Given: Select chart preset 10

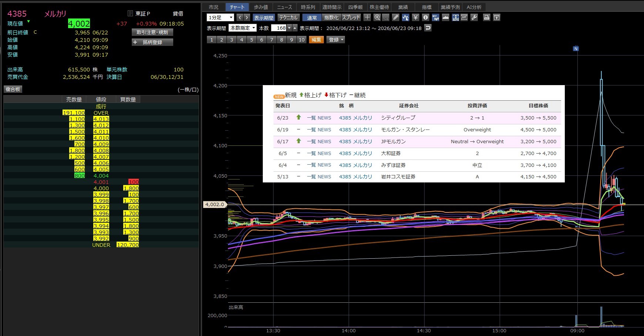Looking at the screenshot, I should tap(302, 40).
